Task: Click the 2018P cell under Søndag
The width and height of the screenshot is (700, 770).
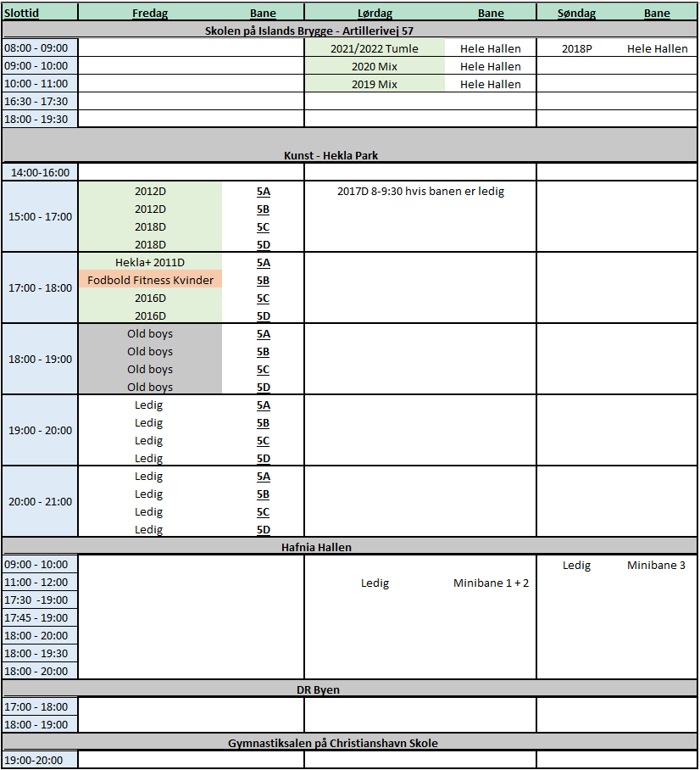Action: point(577,48)
